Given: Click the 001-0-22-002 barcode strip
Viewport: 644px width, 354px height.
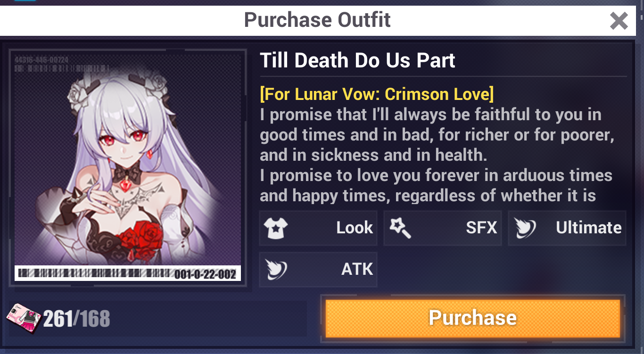Looking at the screenshot, I should (128, 273).
